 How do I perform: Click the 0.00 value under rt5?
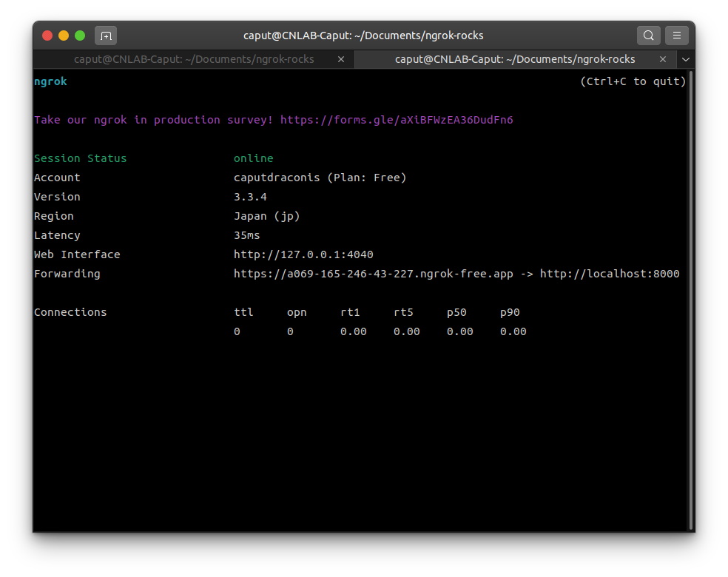tap(407, 332)
